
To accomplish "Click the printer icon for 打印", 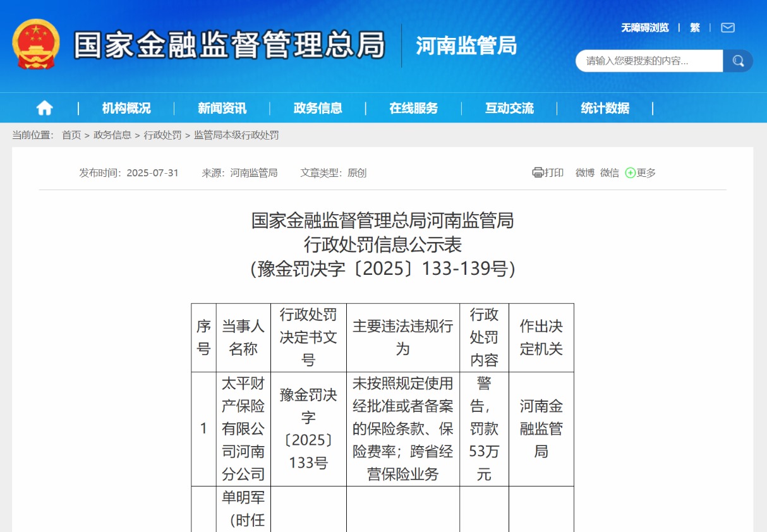I will click(538, 172).
